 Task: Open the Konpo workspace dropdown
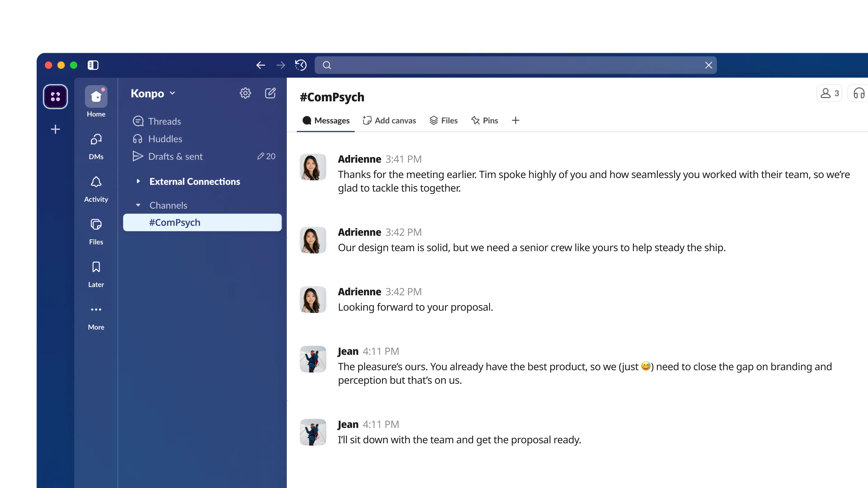[x=153, y=93]
